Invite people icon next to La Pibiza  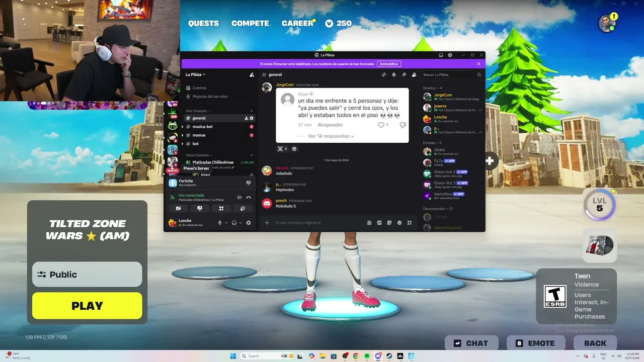click(252, 74)
